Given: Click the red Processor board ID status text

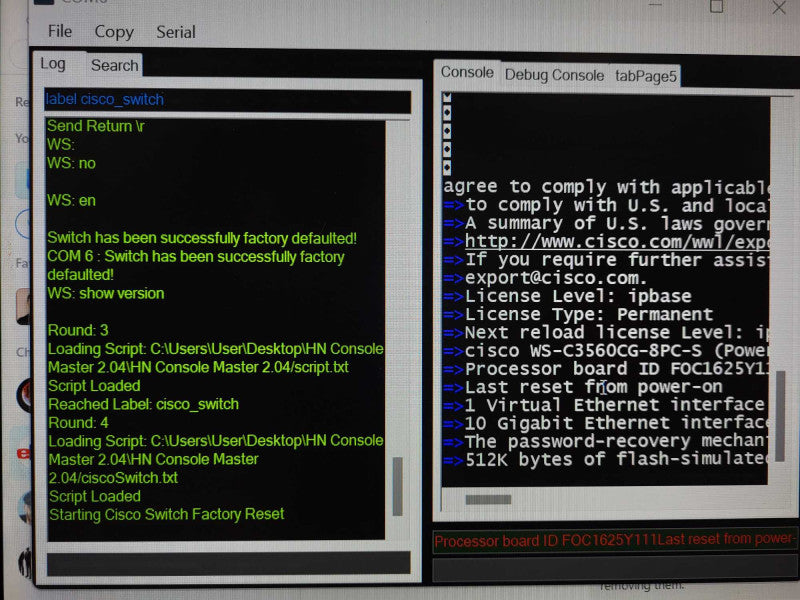Looking at the screenshot, I should pos(615,540).
